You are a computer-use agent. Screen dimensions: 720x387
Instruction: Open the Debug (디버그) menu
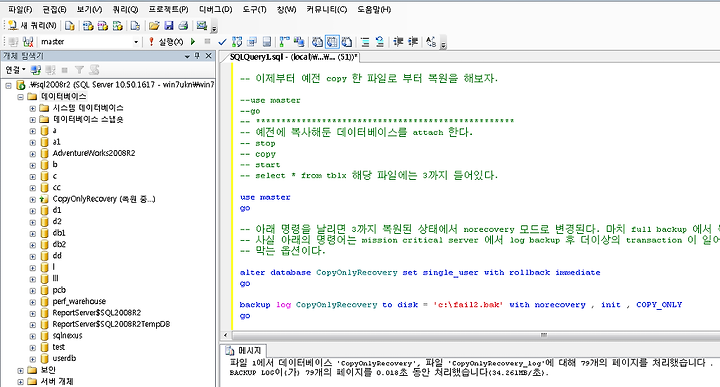[215, 9]
